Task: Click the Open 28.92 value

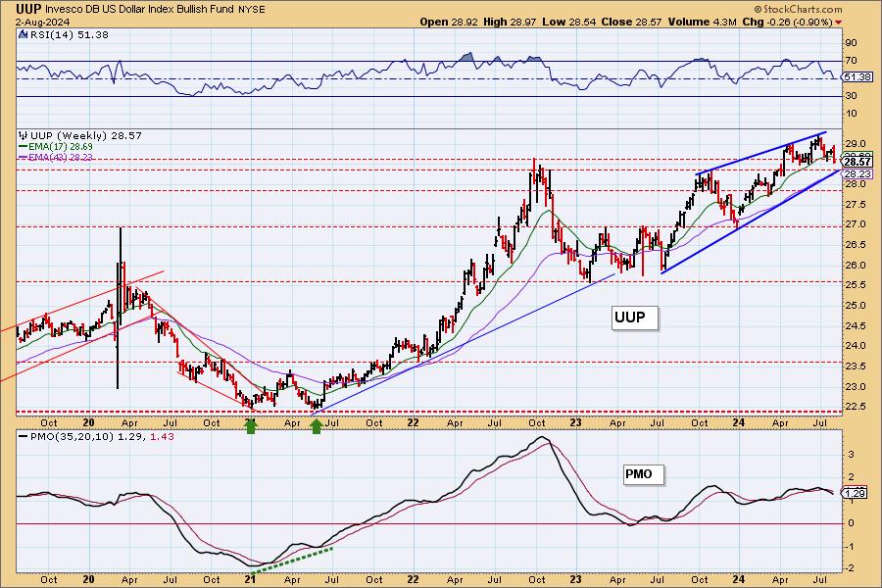Action: pyautogui.click(x=448, y=22)
